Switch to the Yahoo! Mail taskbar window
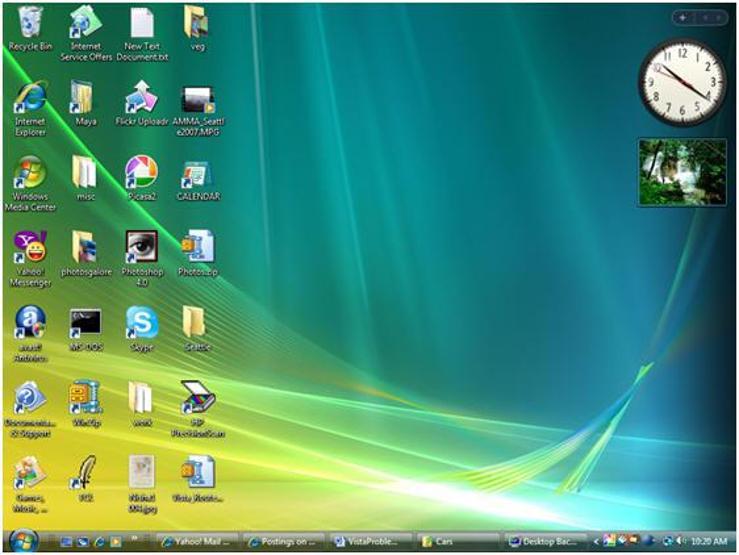This screenshot has height=555, width=739. pyautogui.click(x=198, y=542)
